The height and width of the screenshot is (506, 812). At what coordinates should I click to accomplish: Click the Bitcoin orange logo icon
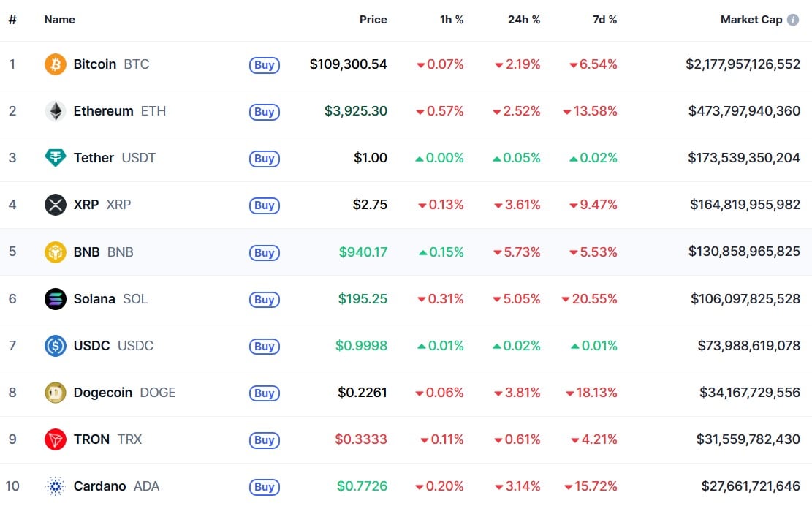tap(56, 64)
